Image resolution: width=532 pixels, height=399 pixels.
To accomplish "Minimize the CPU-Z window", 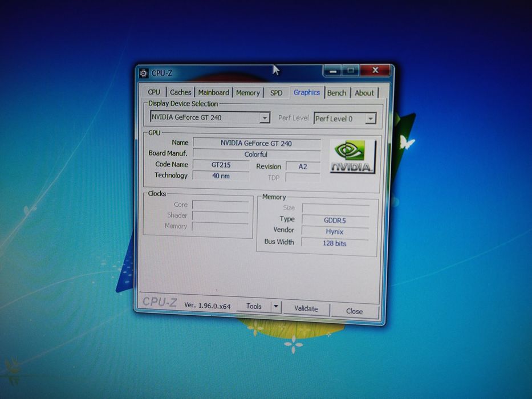I will pos(333,71).
